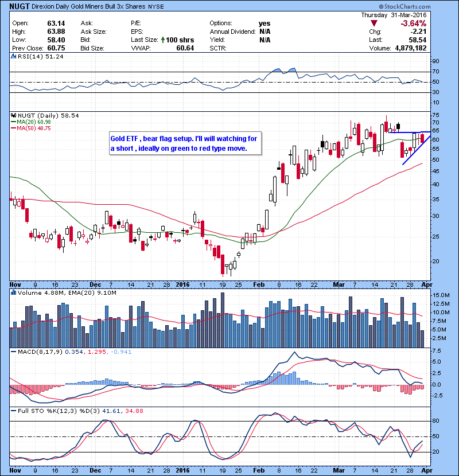Click the Last price 58.54 in header
This screenshot has height=476, width=459.
point(417,40)
